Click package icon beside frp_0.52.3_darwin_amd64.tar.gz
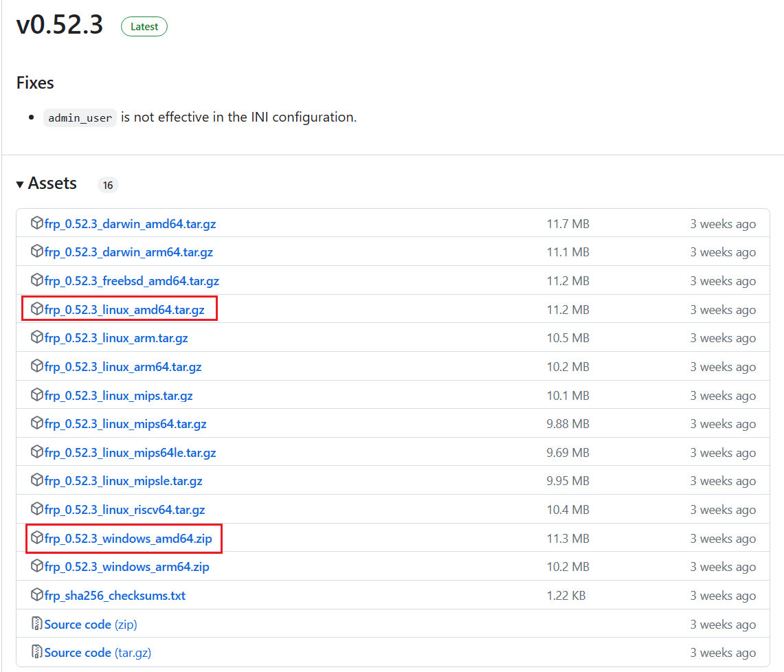784x672 pixels. (37, 223)
